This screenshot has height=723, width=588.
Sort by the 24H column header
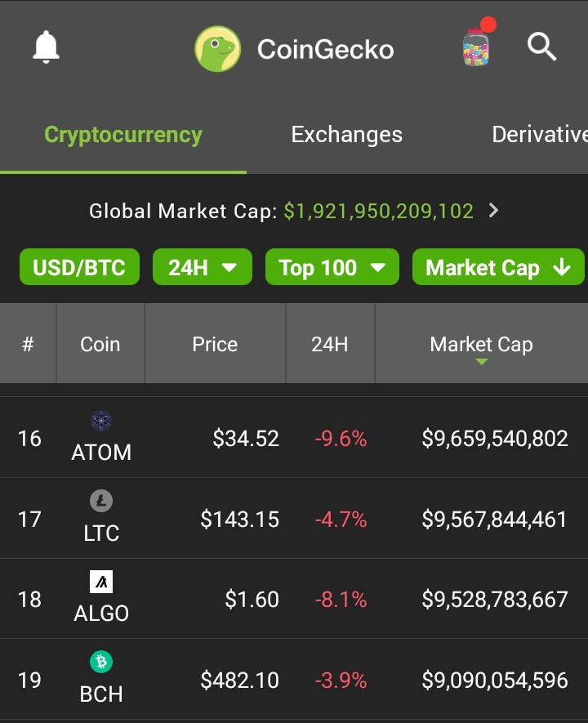329,344
